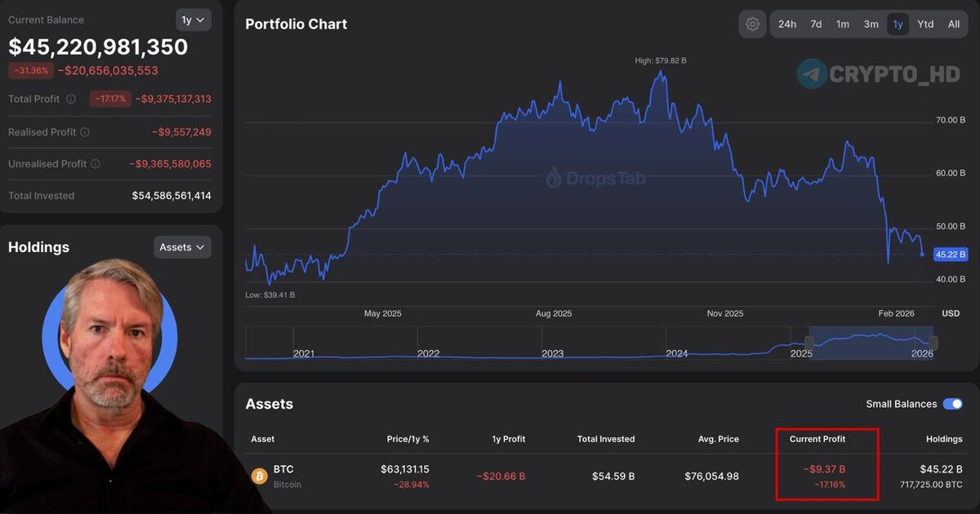Image resolution: width=980 pixels, height=514 pixels.
Task: Click the Telegram logo icon
Action: pos(812,73)
